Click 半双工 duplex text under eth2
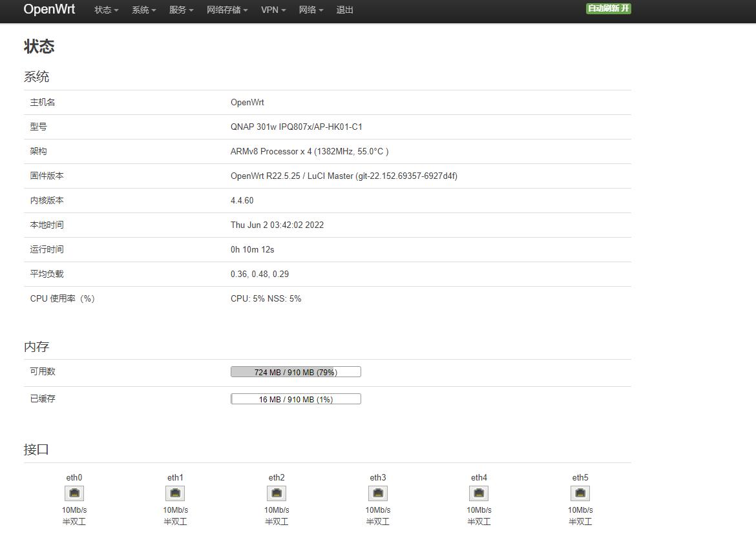Screen dimensions: 756x558 pyautogui.click(x=277, y=521)
